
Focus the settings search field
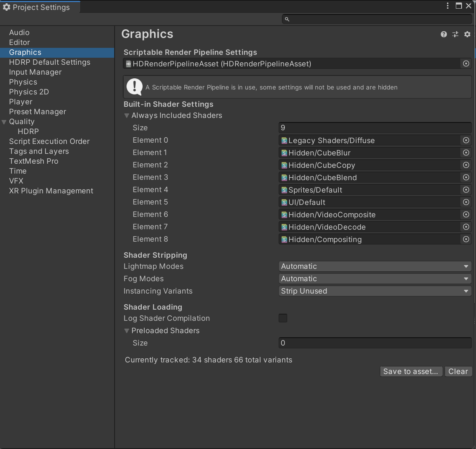(x=377, y=19)
